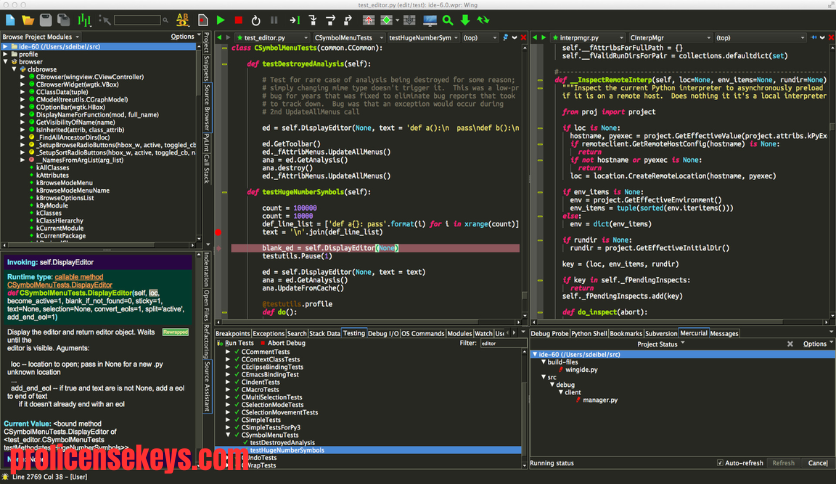Click the Restart Debug circular arrow icon
Screen dimensions: 836x484
(256, 20)
